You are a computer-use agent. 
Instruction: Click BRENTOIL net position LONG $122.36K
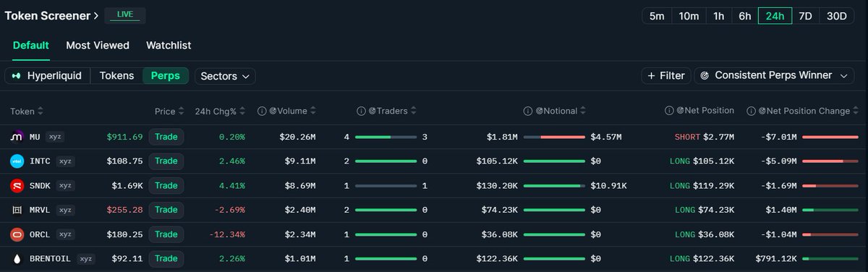click(x=702, y=258)
